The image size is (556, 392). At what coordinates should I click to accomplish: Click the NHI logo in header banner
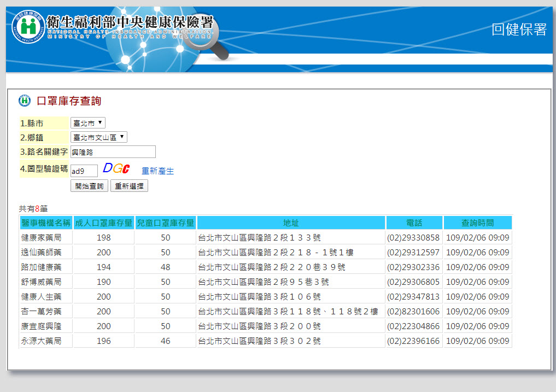click(28, 27)
